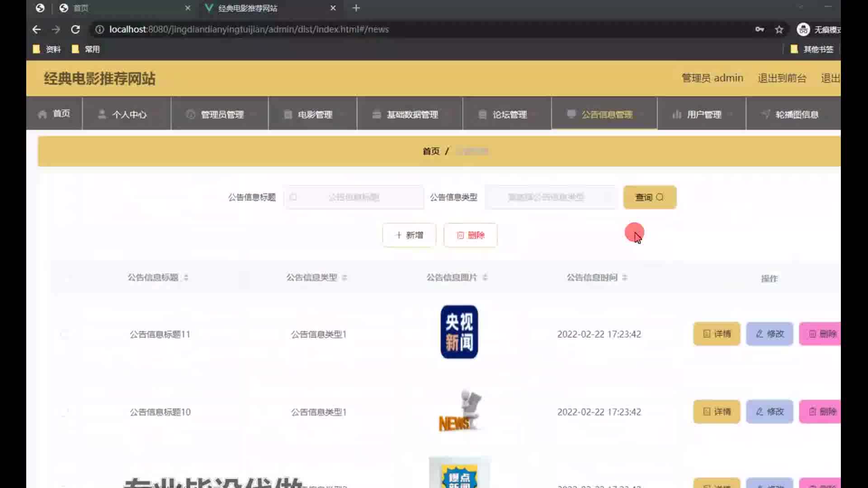Click the partially visible third row thumbnail
This screenshot has height=488, width=868.
point(459,472)
